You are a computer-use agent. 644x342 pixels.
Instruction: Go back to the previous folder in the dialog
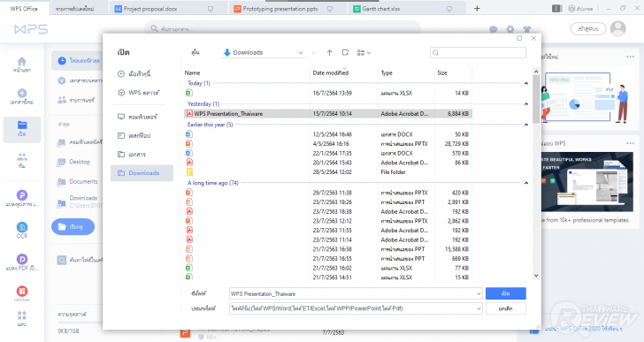point(315,52)
